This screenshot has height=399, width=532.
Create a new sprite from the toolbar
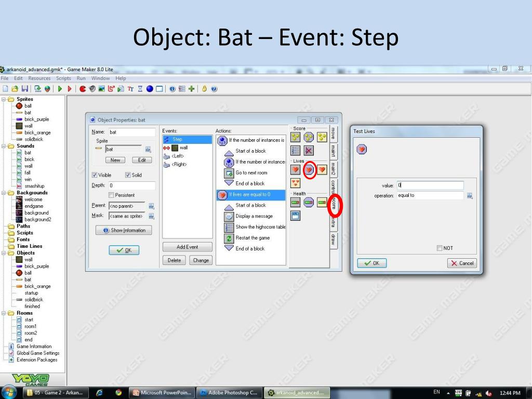pyautogui.click(x=83, y=89)
